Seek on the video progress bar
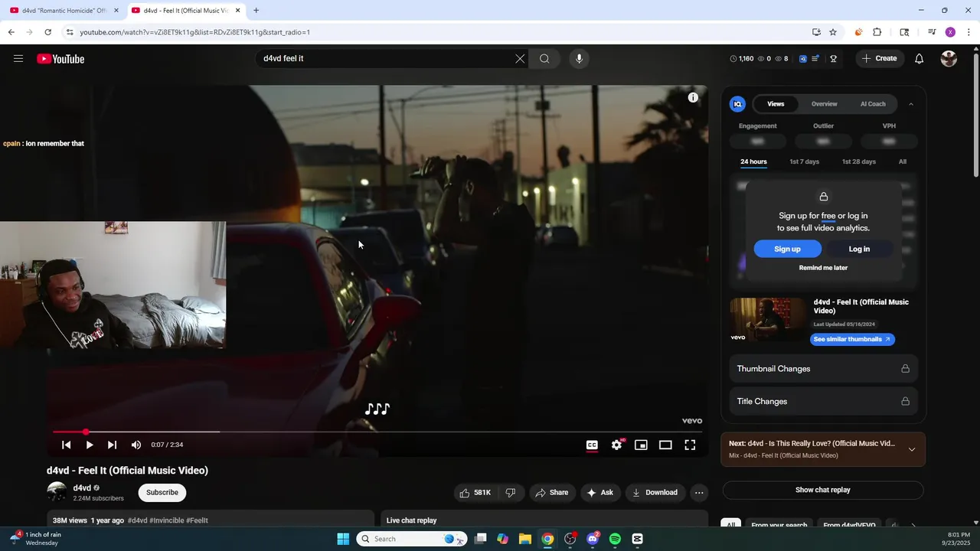The width and height of the screenshot is (980, 551). click(x=377, y=432)
